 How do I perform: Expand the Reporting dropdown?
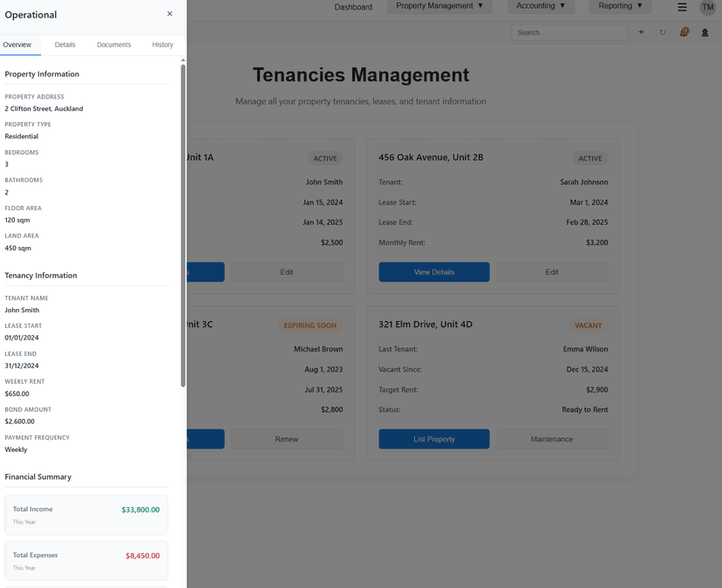(x=620, y=6)
